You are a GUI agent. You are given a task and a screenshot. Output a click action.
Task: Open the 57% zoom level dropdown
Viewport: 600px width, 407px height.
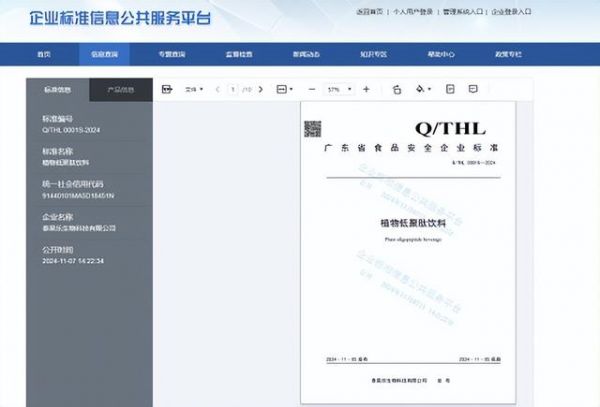pos(339,90)
